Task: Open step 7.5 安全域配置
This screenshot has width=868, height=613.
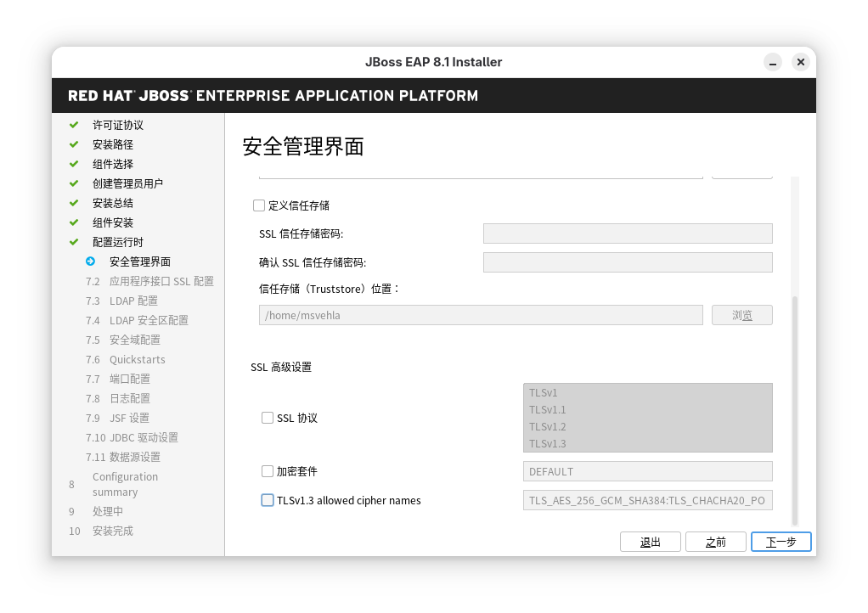Action: tap(123, 340)
